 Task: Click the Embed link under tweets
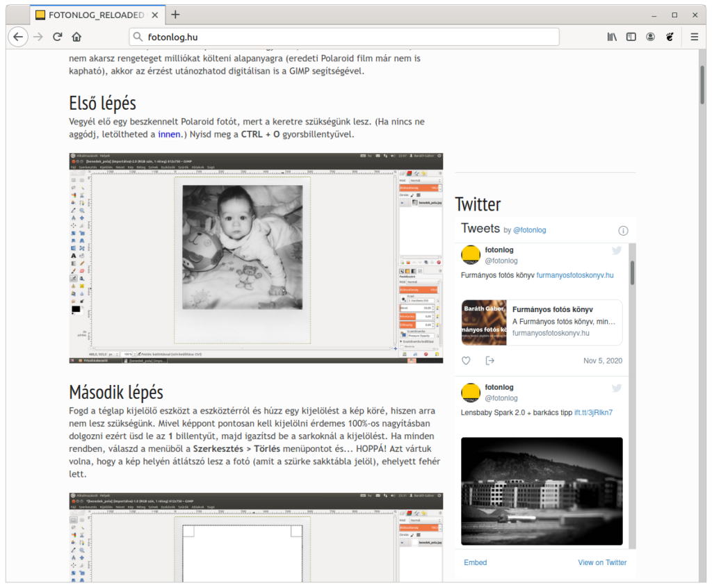click(475, 562)
